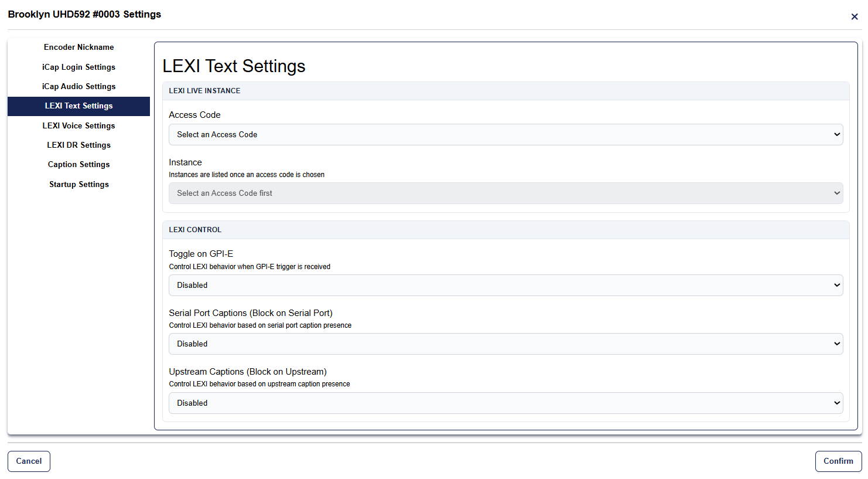Switch to LEXI Voice Settings
The image size is (868, 479).
78,125
